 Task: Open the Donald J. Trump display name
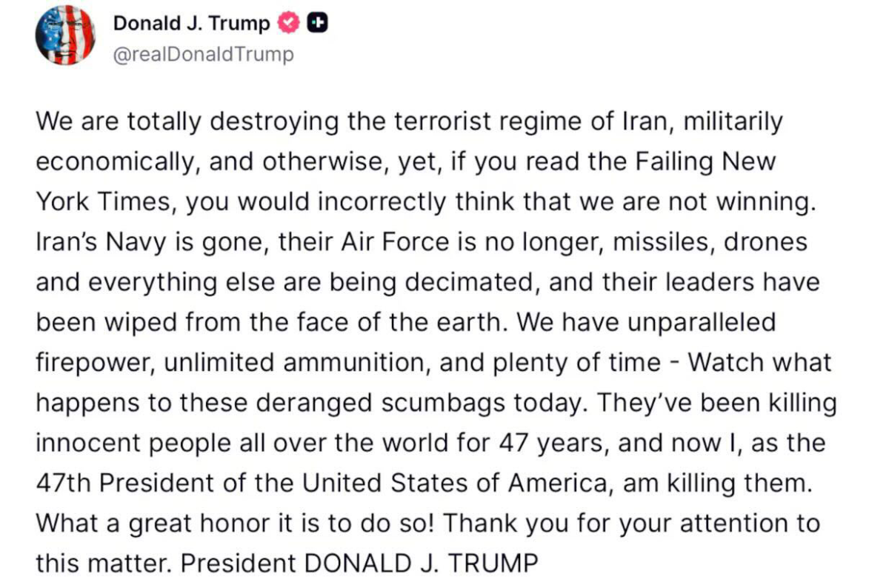pyautogui.click(x=191, y=24)
